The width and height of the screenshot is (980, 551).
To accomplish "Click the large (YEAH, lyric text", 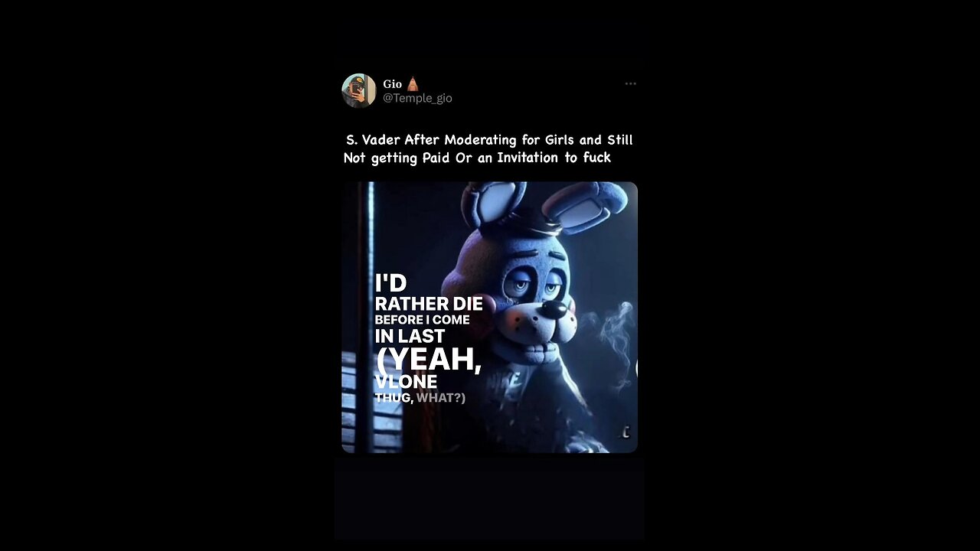I will tap(429, 359).
